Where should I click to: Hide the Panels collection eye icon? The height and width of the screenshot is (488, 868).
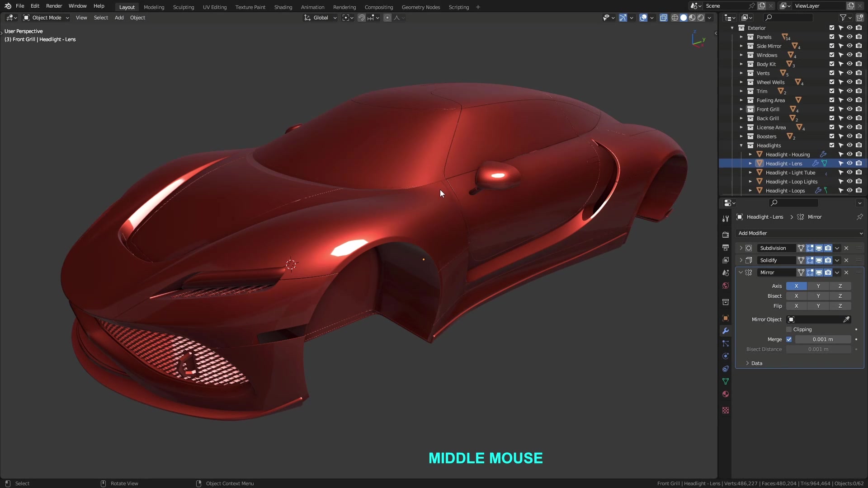pyautogui.click(x=849, y=37)
